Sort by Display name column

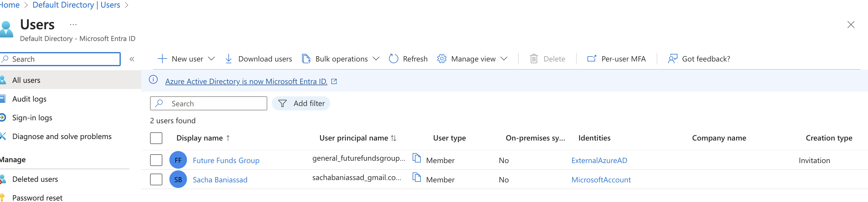pos(203,138)
